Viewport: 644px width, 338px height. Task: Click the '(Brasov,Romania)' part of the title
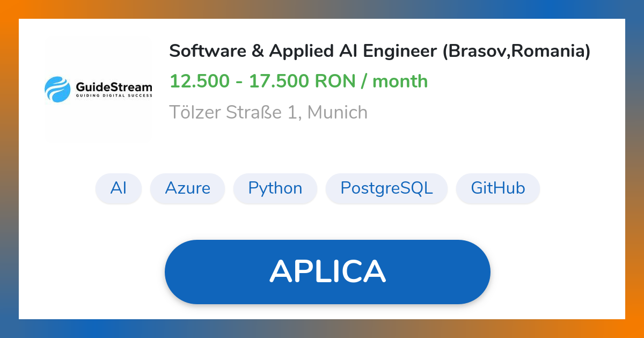pyautogui.click(x=516, y=52)
